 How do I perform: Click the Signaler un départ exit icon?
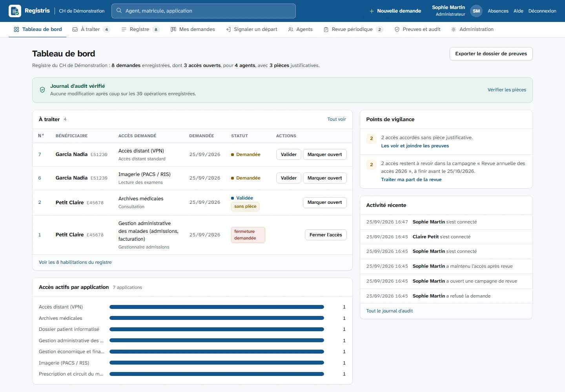228,29
